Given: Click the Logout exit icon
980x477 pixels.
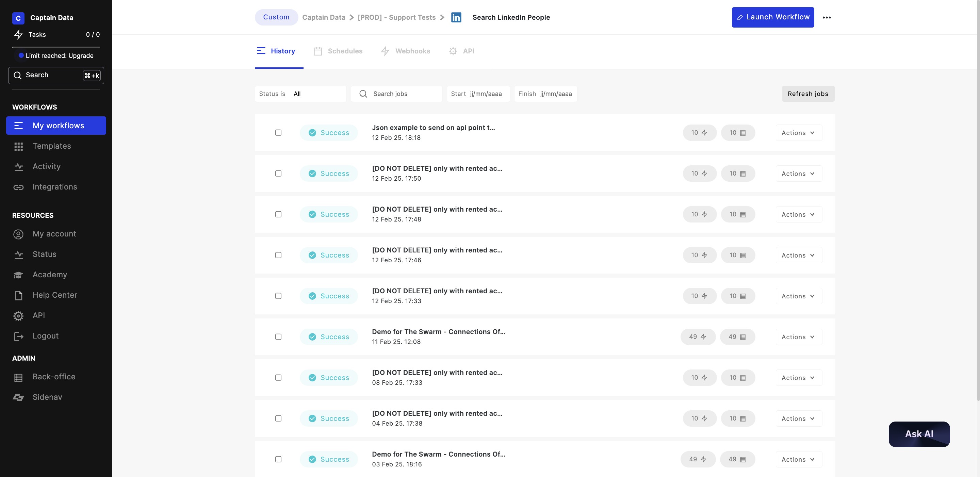Looking at the screenshot, I should [18, 336].
